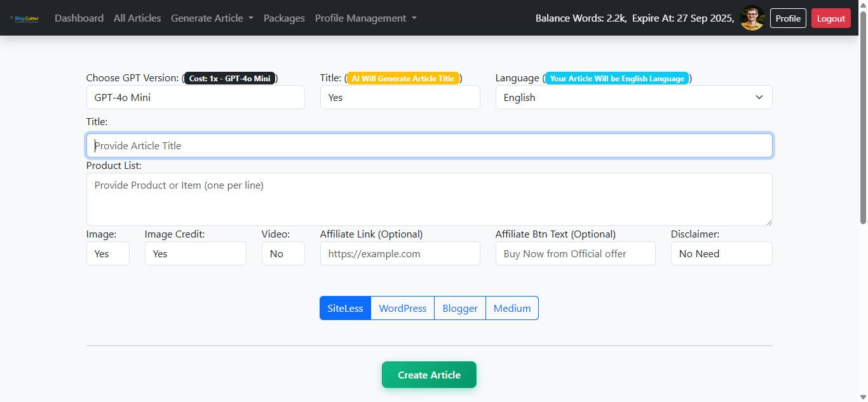This screenshot has height=402, width=868.
Task: Click into the Product List textarea
Action: coord(429,199)
